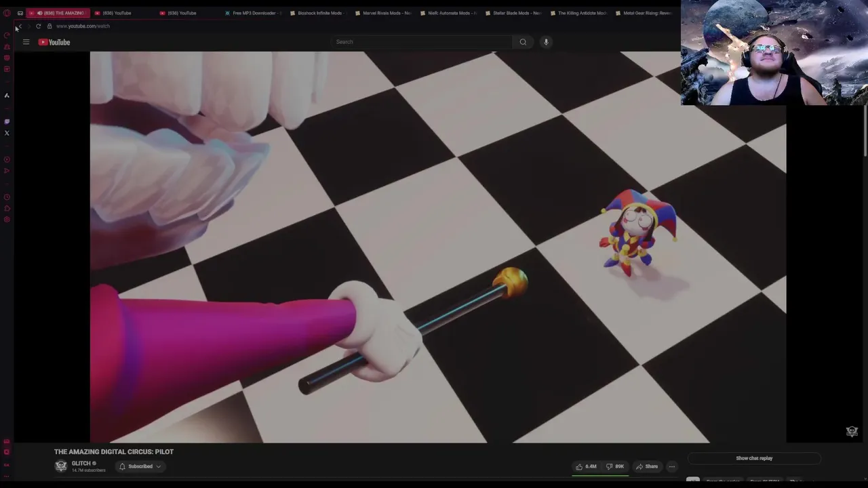This screenshot has height=488, width=868.
Task: Click the address bar URL youtube.com/watch
Action: (83, 26)
